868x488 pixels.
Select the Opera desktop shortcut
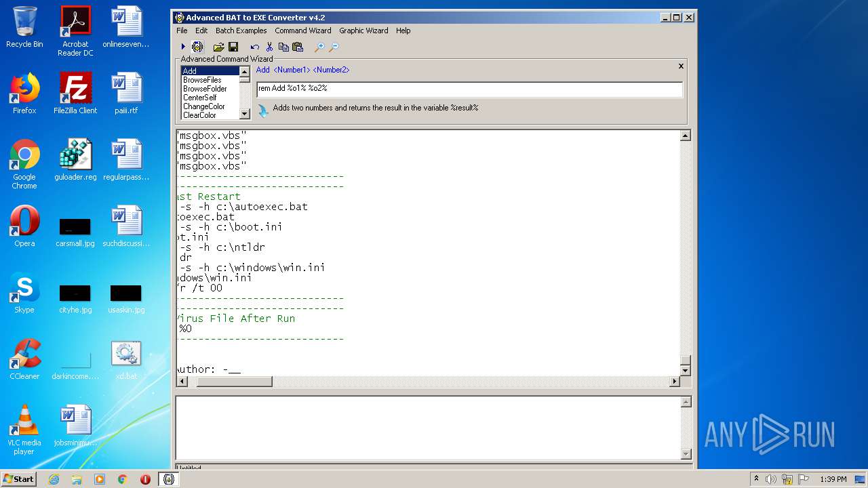coord(24,226)
